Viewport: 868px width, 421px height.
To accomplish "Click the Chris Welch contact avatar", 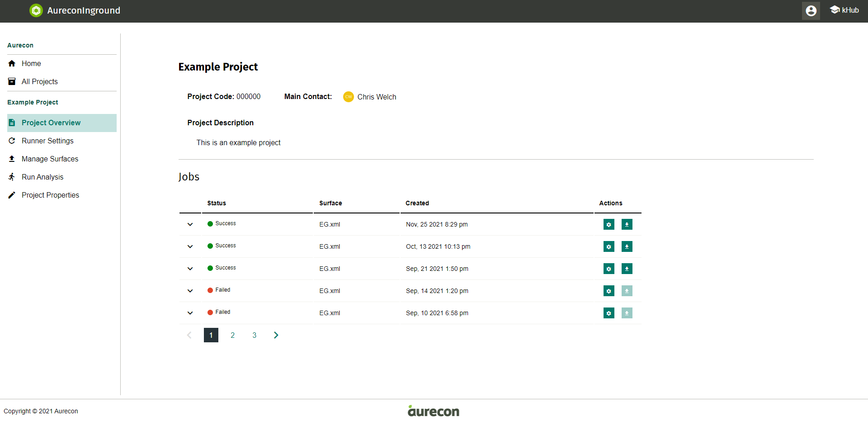I will [348, 97].
